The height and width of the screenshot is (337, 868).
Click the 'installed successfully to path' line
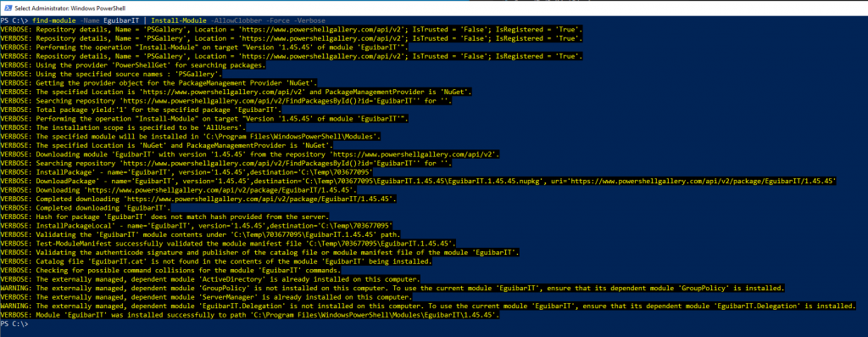coord(250,315)
